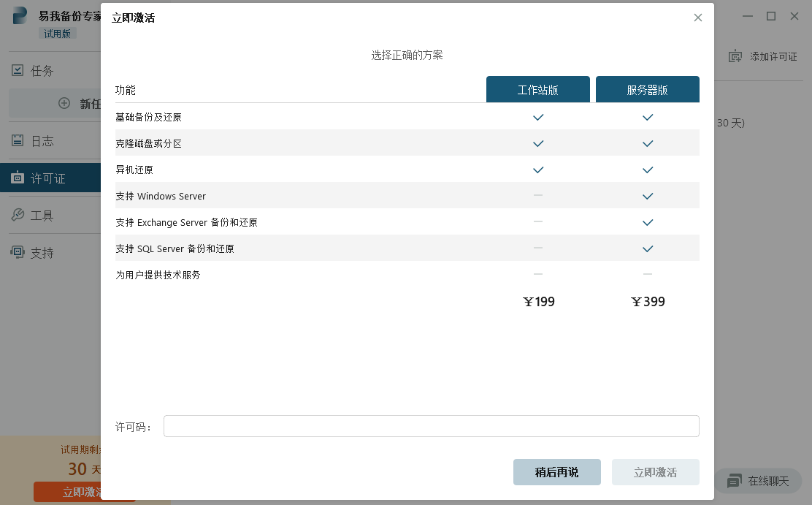Click the 许可码 input field
The width and height of the screenshot is (812, 505).
pos(431,426)
